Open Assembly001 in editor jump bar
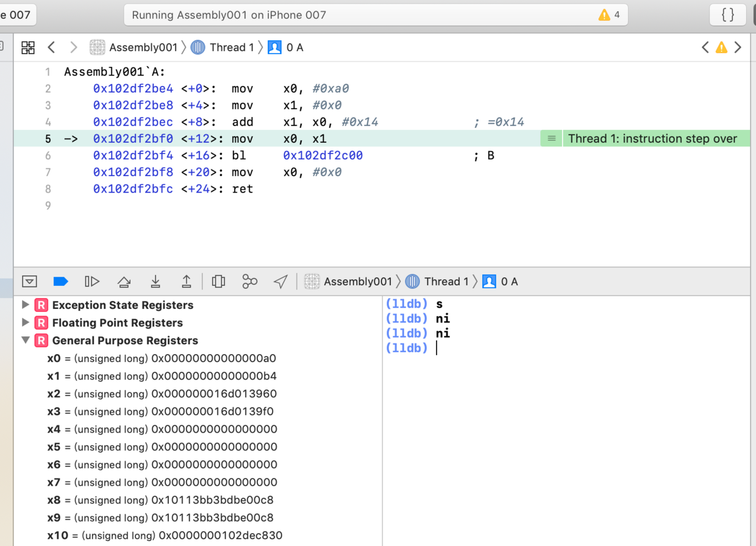 134,48
